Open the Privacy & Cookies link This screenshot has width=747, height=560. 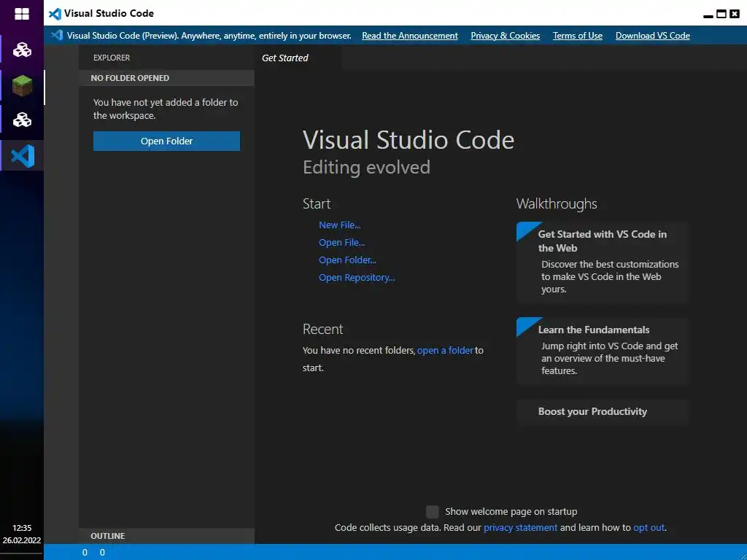tap(505, 36)
